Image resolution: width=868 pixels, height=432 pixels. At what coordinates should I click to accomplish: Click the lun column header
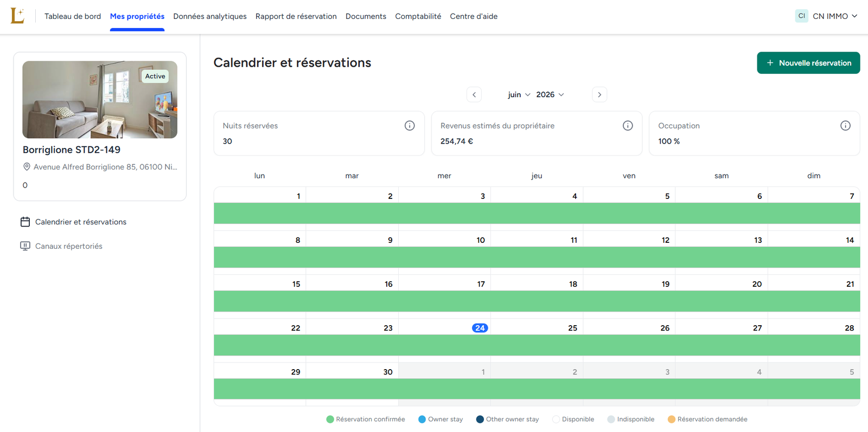[x=259, y=176]
